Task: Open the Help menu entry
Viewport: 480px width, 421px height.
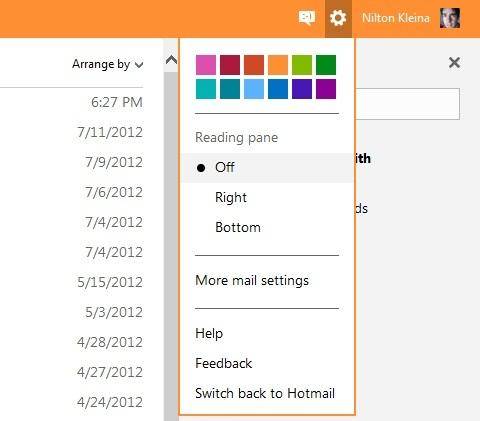Action: coord(209,333)
